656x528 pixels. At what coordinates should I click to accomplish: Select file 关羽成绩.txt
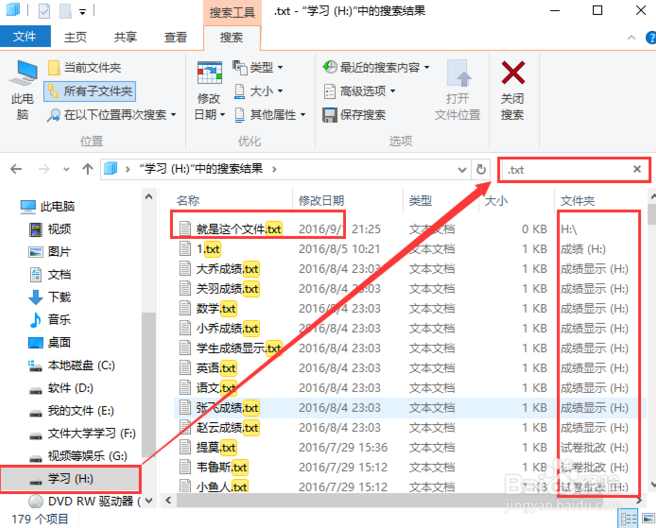pyautogui.click(x=228, y=289)
